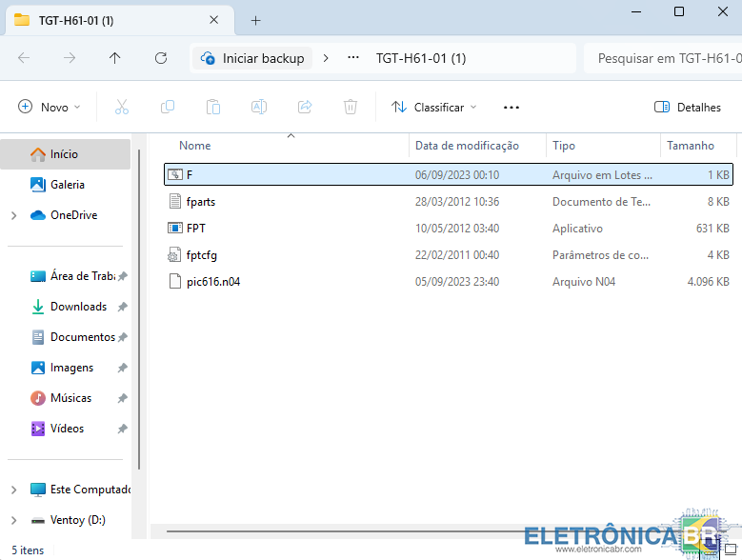Click the Share icon in toolbar

click(305, 108)
